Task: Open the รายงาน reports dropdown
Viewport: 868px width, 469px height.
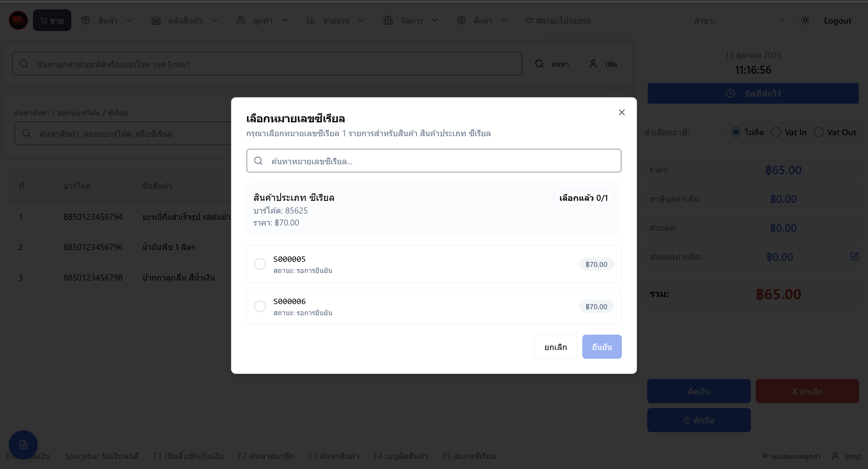Action: pyautogui.click(x=336, y=21)
